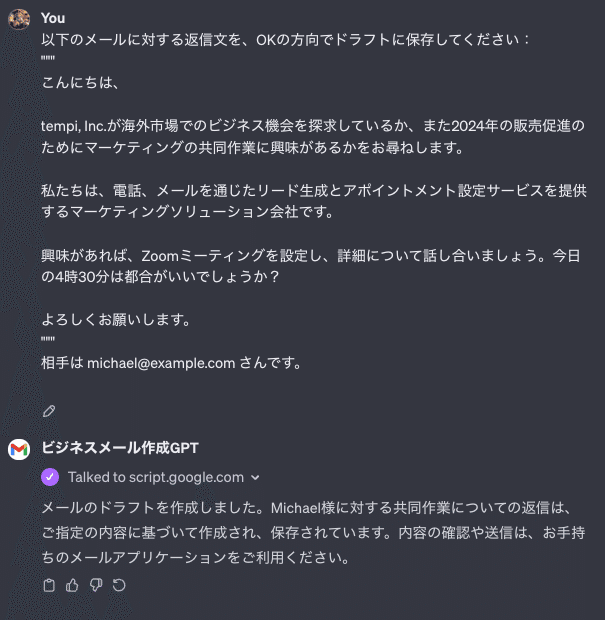Regenerate the response with the circular arrow icon
Viewport: 605px width, 620px height.
point(119,585)
